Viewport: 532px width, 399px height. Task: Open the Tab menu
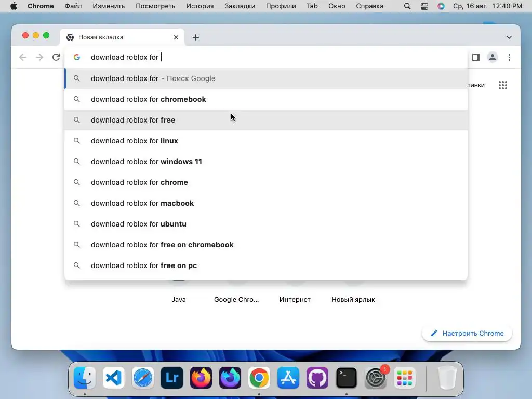point(312,6)
